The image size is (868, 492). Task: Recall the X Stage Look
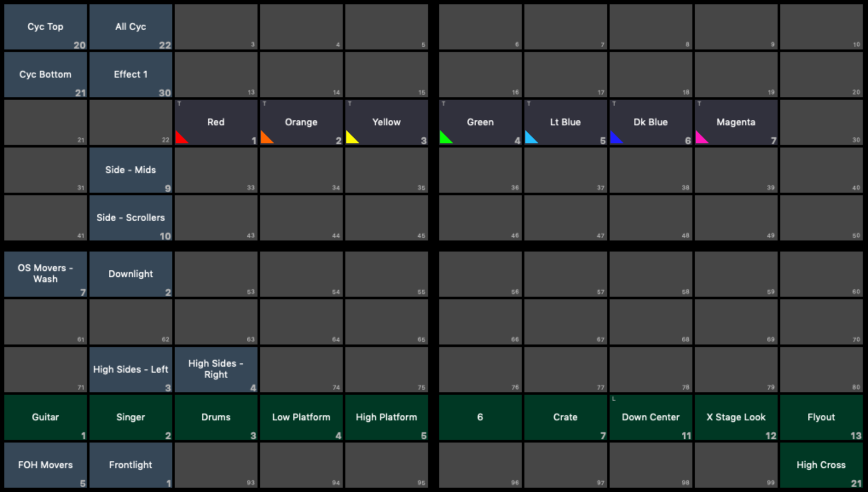click(735, 417)
